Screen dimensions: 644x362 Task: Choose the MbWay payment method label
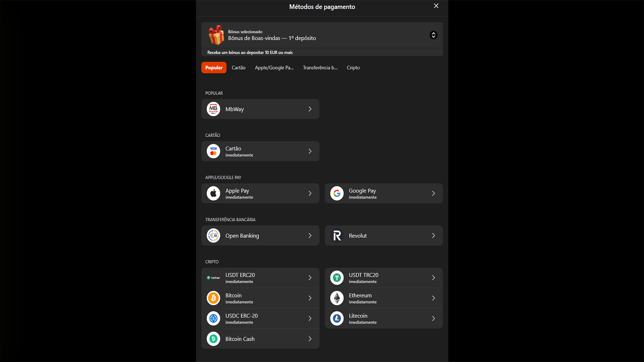[x=235, y=109]
